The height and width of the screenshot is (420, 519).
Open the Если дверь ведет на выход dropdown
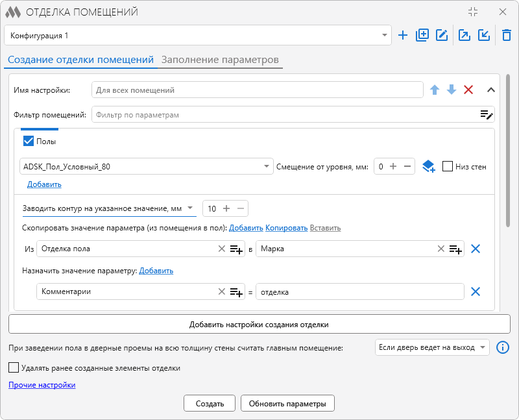pyautogui.click(x=432, y=347)
